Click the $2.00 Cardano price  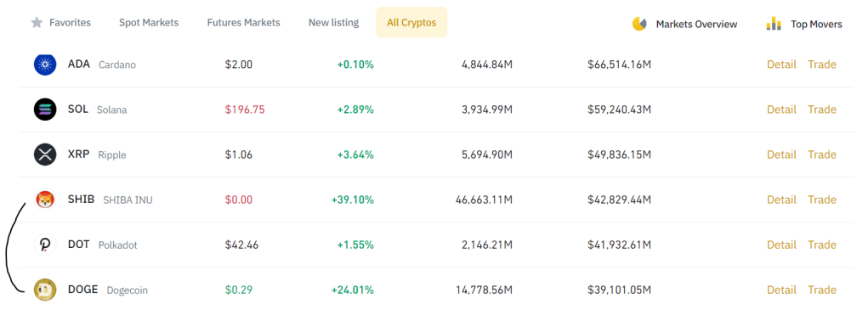(239, 65)
